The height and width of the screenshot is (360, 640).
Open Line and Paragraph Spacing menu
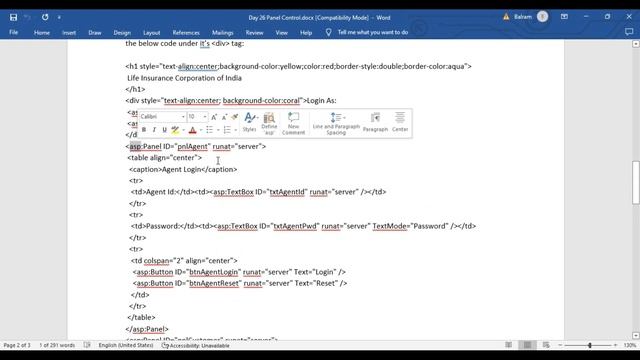(336, 123)
